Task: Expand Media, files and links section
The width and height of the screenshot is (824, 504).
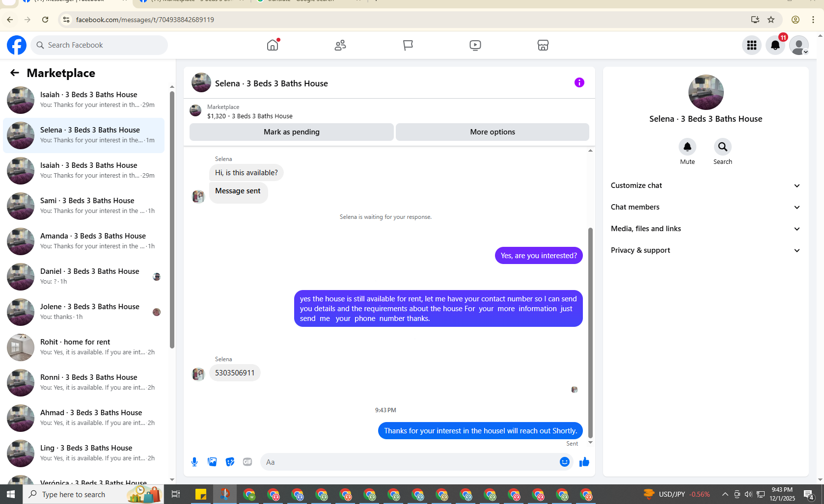Action: pos(706,229)
